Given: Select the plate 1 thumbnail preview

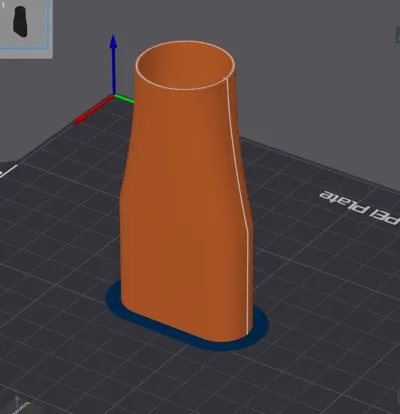Looking at the screenshot, I should (24, 24).
